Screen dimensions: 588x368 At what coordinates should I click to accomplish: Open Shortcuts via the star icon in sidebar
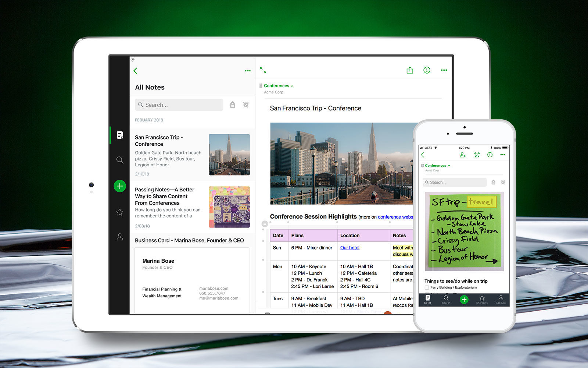click(x=119, y=212)
